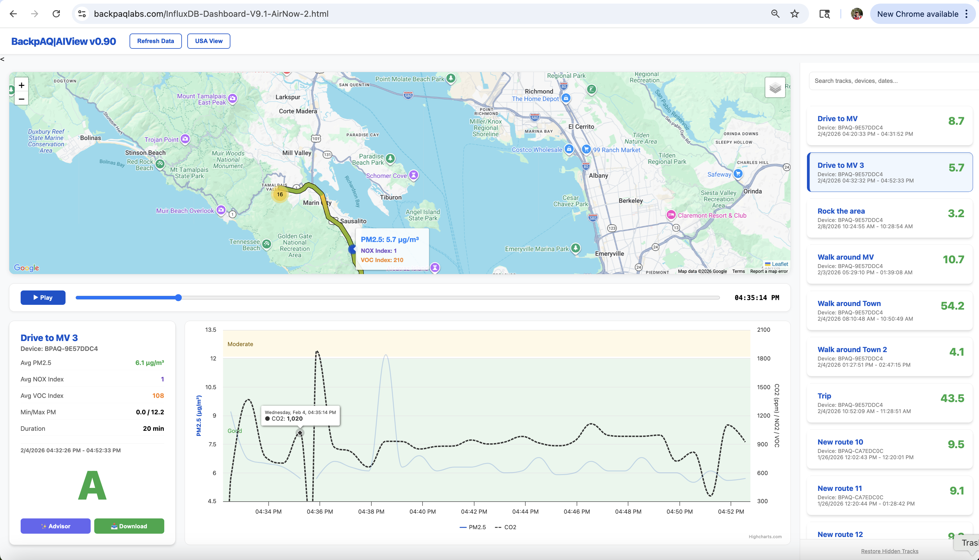Open Chrome page zoom magnifier icon
Image resolution: width=979 pixels, height=560 pixels.
pyautogui.click(x=775, y=14)
